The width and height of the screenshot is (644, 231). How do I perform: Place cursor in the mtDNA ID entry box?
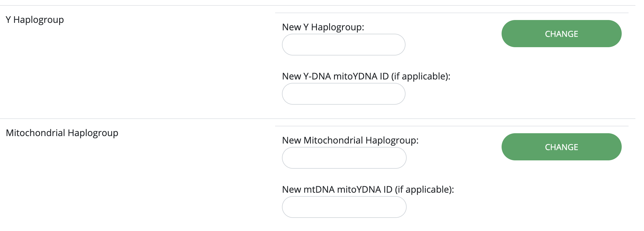[x=344, y=207]
